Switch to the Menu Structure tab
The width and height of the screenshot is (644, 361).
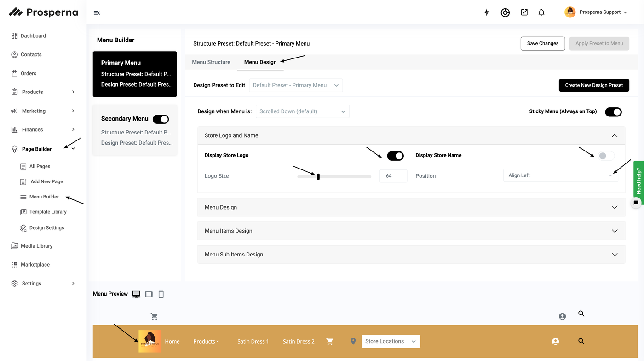[211, 62]
